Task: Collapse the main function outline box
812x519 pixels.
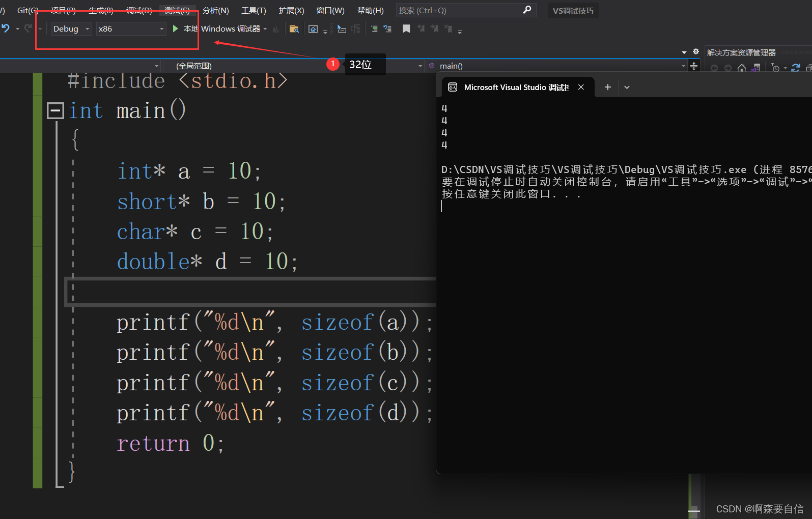Action: [55, 110]
